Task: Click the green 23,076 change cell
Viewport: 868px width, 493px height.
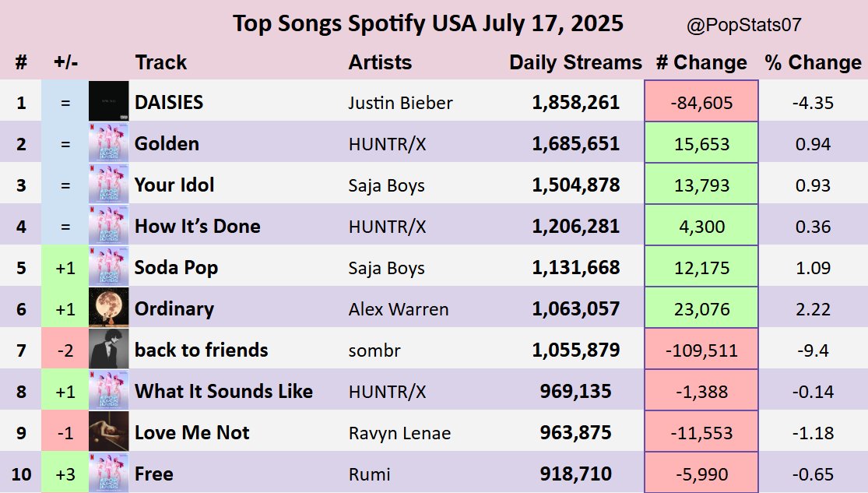Action: tap(701, 308)
